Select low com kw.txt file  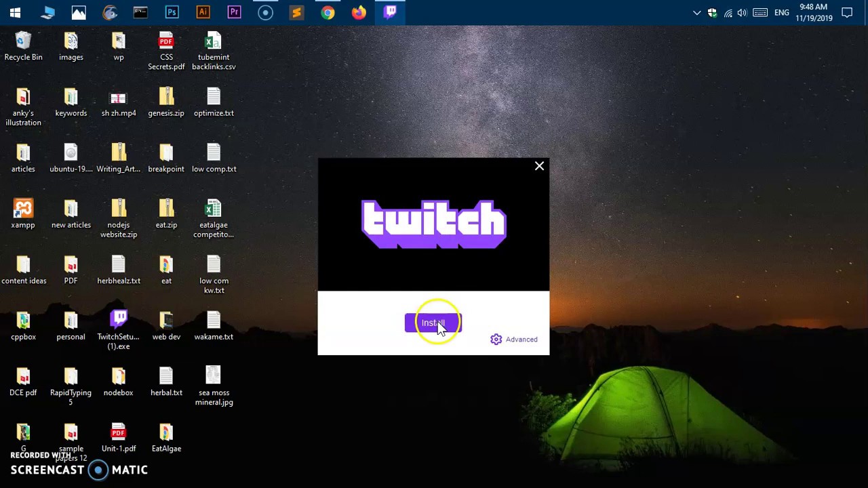tap(214, 274)
